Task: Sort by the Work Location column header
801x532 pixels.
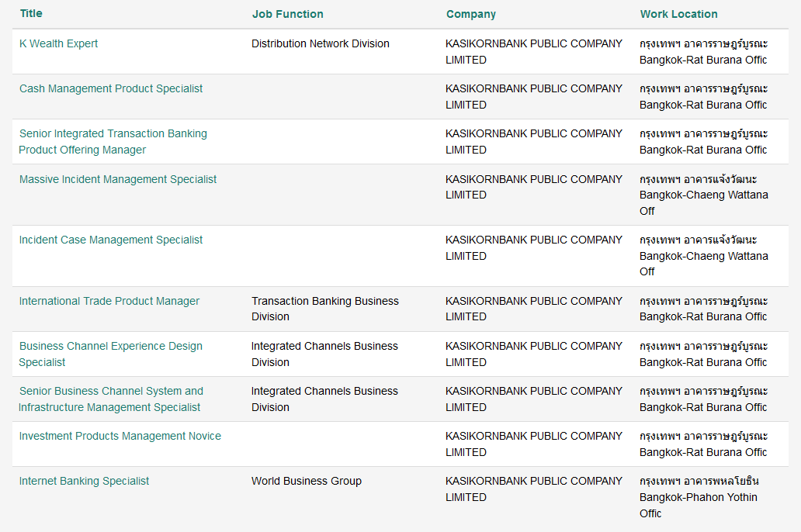Action: 679,14
